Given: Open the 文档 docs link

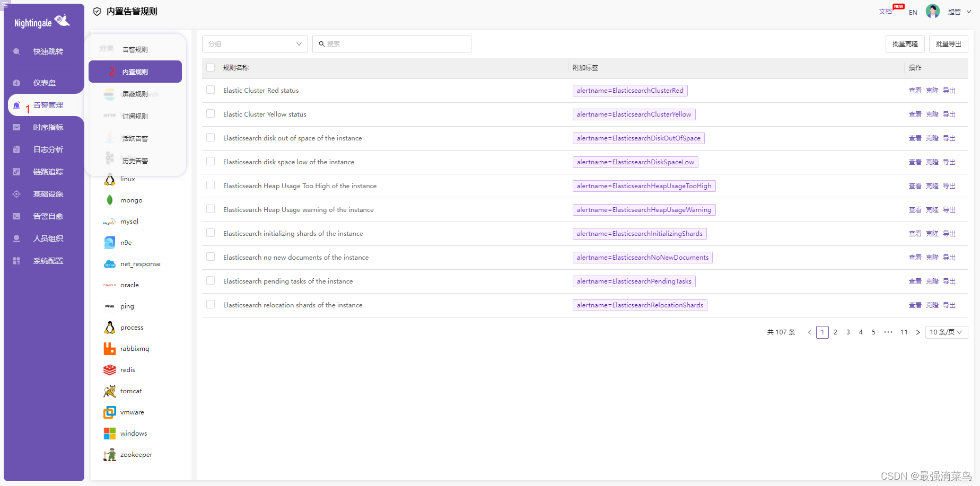Looking at the screenshot, I should pyautogui.click(x=885, y=12).
